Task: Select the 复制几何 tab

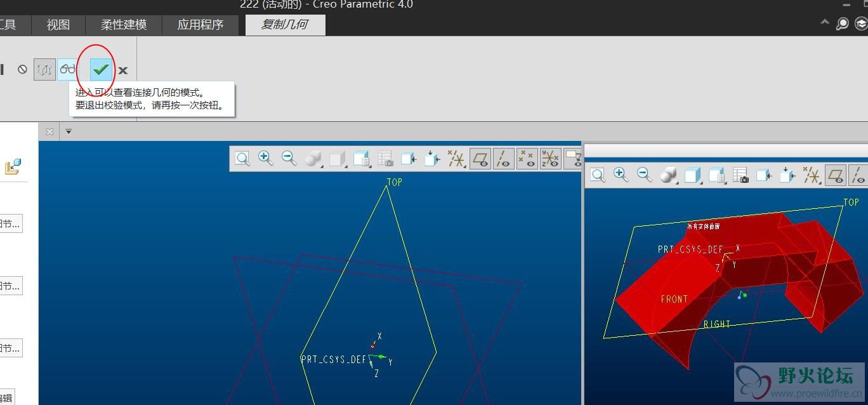Action: click(285, 25)
